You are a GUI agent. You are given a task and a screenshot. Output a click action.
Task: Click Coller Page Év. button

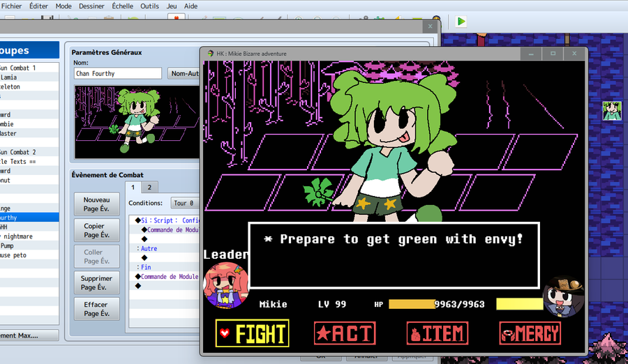96,257
